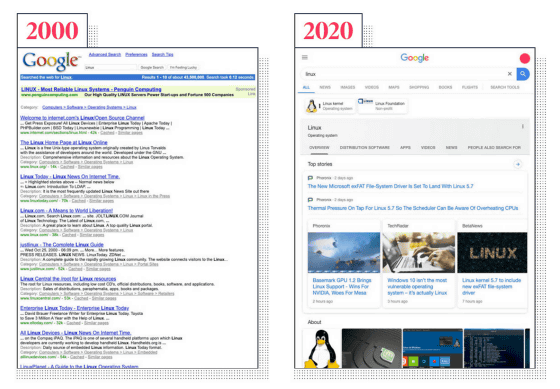The image size is (560, 389).
Task: Open The Linux Home Page at Linux Online result
Action: (x=64, y=142)
